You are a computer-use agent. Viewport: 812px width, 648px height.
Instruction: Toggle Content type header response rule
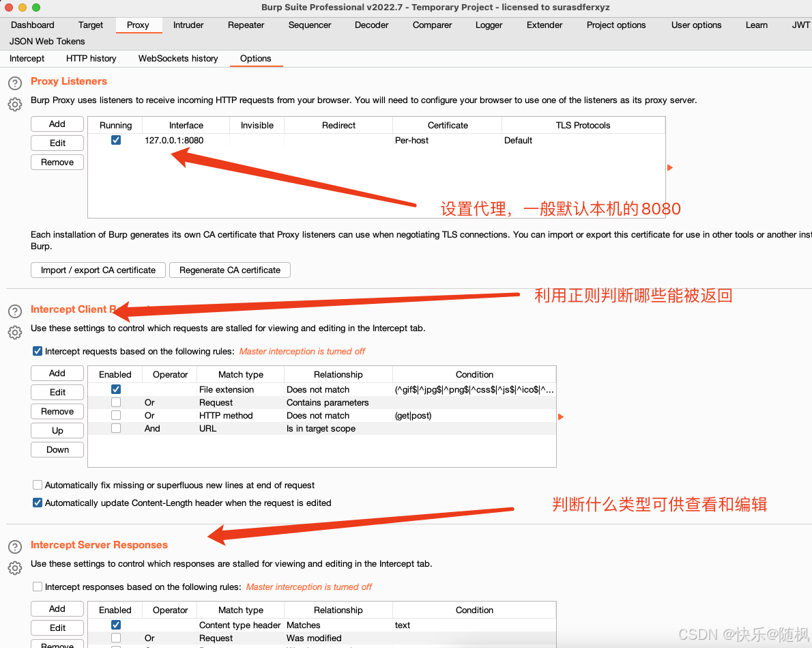click(x=116, y=625)
